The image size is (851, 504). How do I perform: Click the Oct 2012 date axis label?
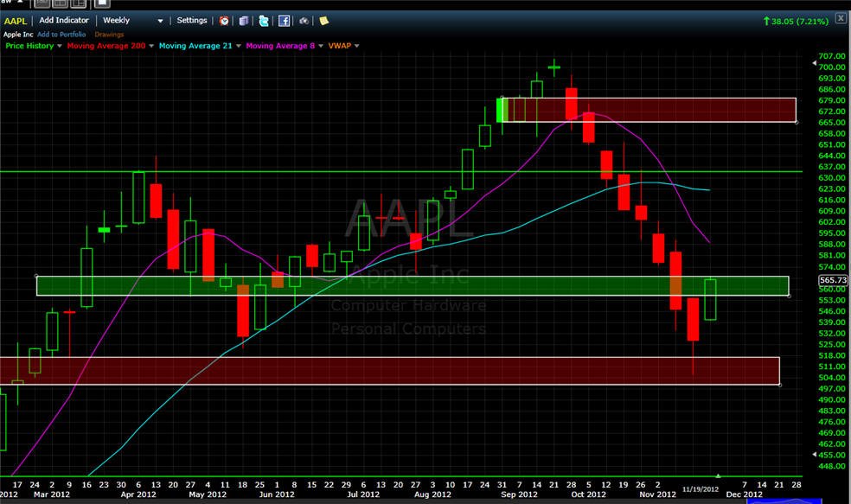588,494
